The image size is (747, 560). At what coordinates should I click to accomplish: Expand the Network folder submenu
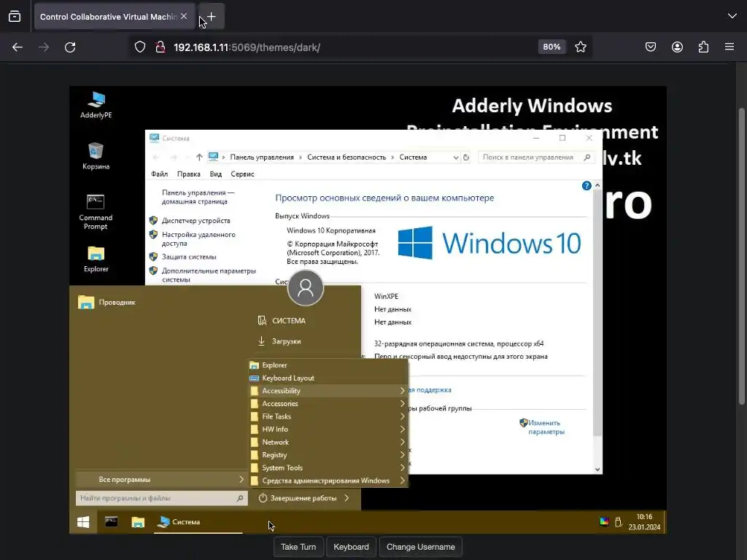click(328, 442)
